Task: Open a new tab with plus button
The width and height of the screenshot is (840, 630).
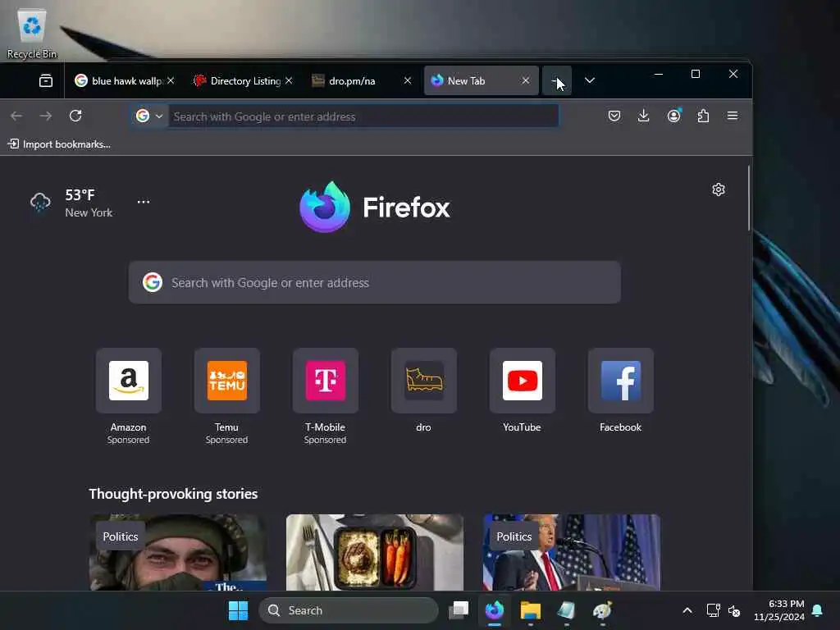Action: [557, 81]
